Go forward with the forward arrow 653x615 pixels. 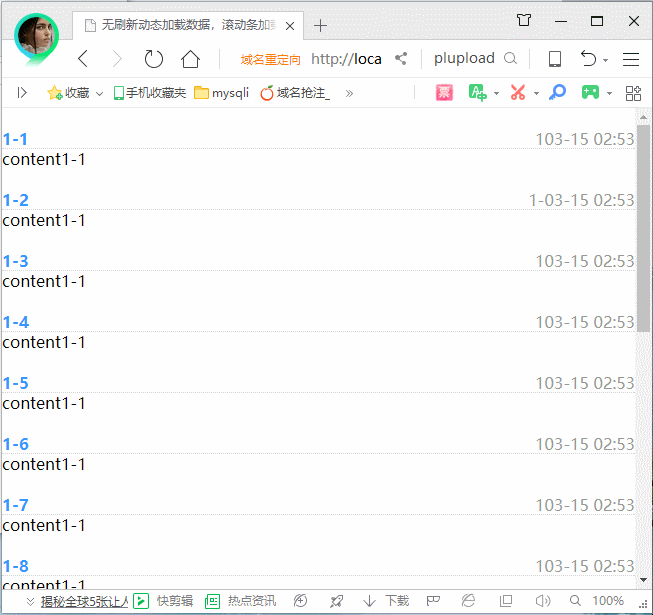point(117,59)
